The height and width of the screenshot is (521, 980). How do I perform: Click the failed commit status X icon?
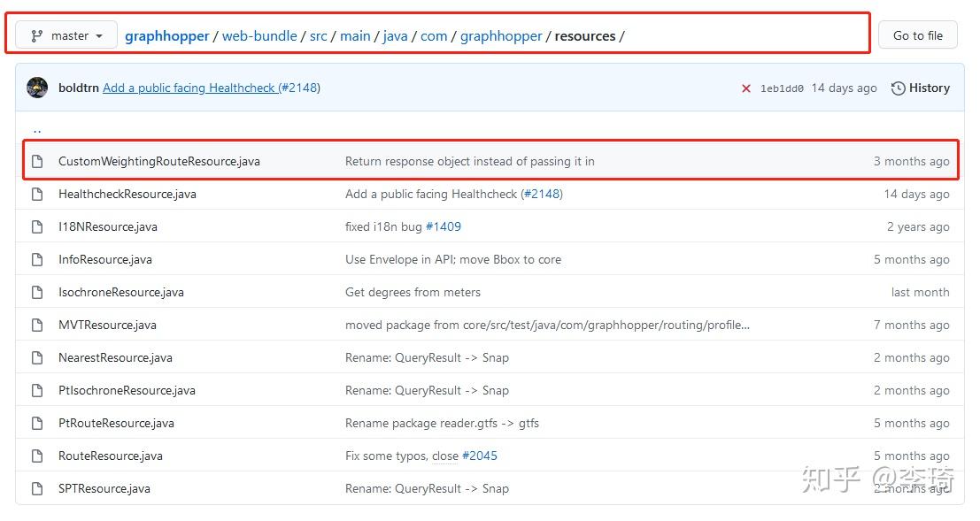point(745,88)
